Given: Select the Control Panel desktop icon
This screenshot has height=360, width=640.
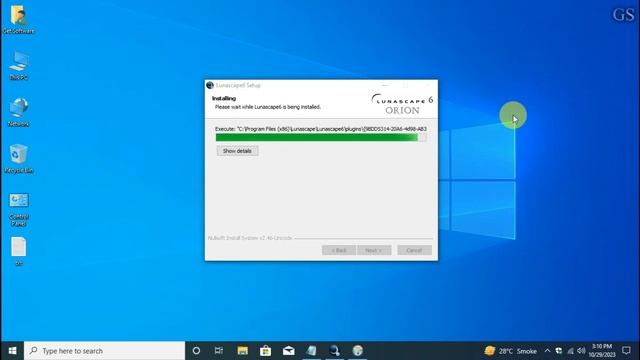Looking at the screenshot, I should [18, 209].
